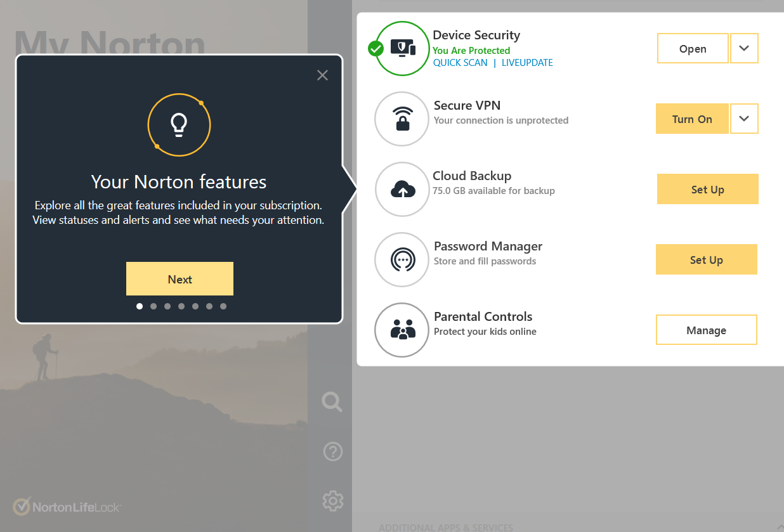Select the last tour page dot
This screenshot has height=532, width=784.
click(223, 306)
